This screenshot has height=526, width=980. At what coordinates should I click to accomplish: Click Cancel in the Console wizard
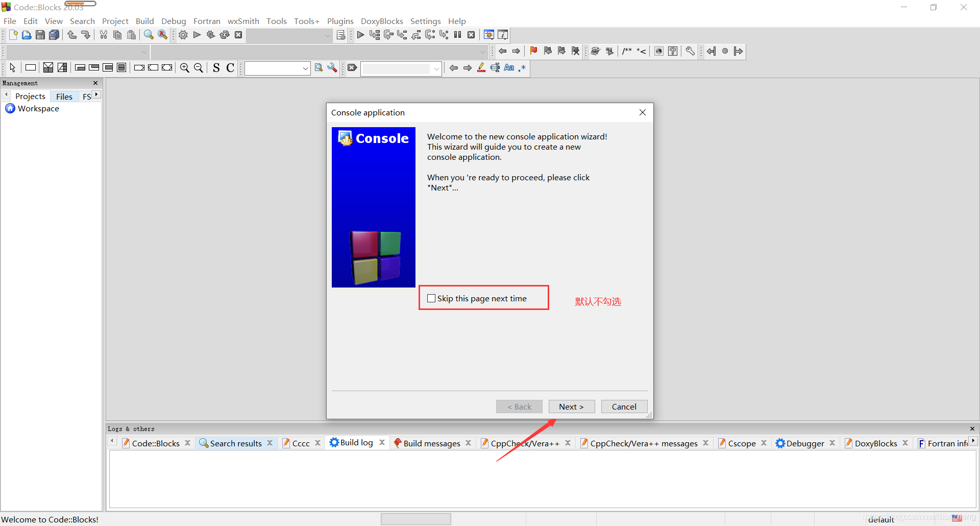(624, 407)
